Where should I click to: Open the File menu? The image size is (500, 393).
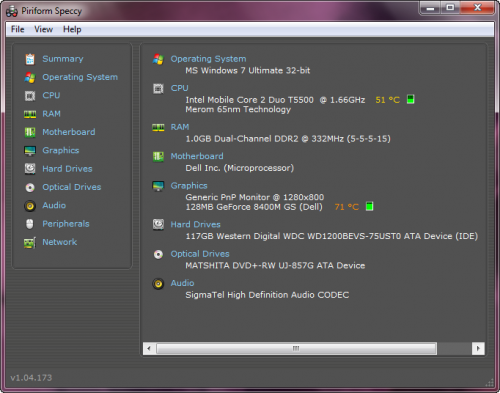18,29
